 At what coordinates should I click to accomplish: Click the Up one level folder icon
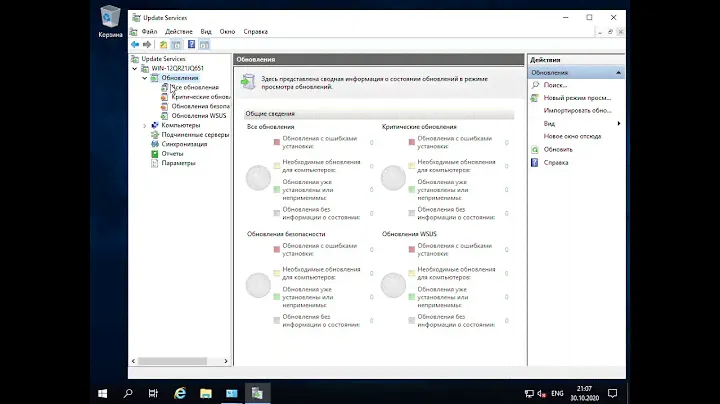(162, 45)
